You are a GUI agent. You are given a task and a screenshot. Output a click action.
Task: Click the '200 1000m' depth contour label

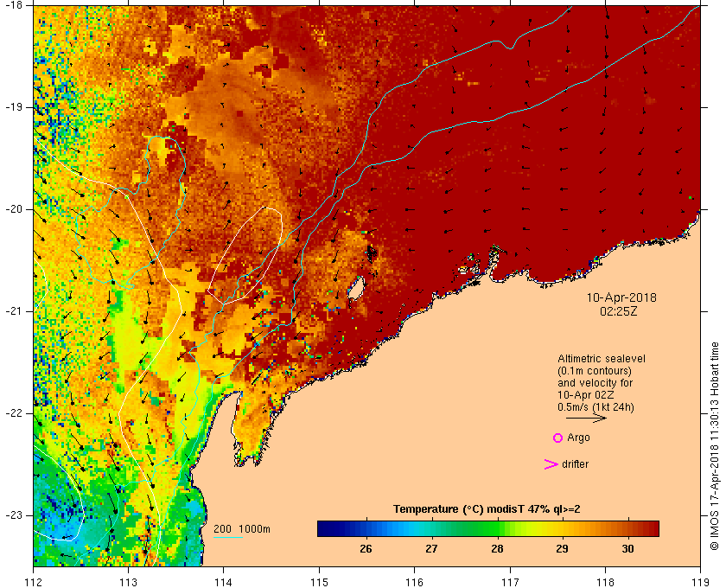click(242, 529)
